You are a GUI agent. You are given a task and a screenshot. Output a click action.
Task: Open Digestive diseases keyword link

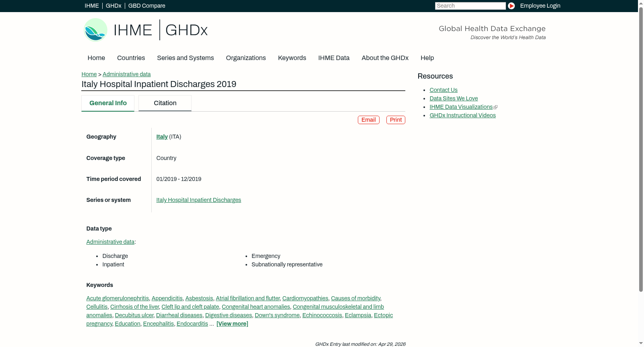click(x=229, y=315)
